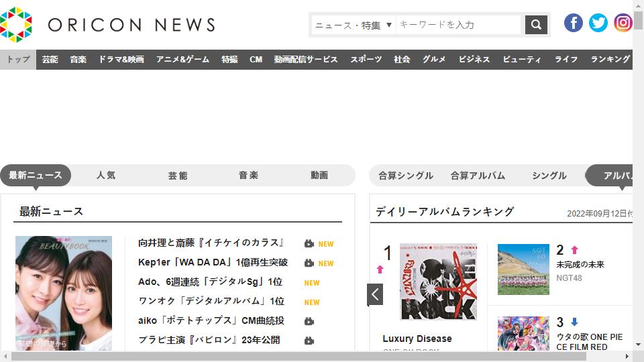
Task: Open headline ブラピ主演『バビロン』23年公開
Action: [x=209, y=341]
